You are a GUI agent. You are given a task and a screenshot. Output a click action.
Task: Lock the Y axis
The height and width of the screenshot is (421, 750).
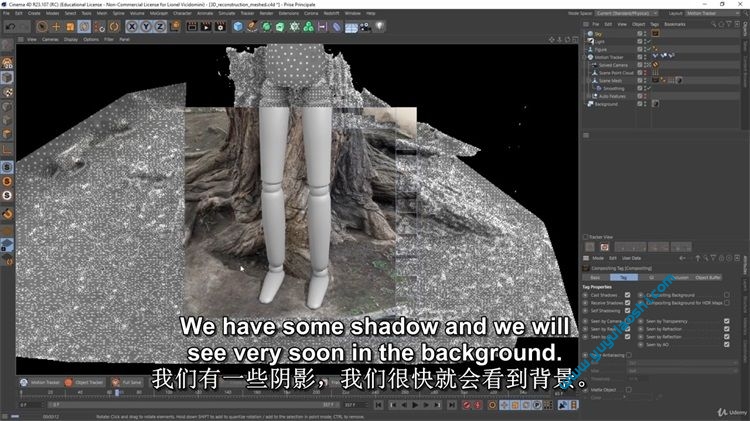(x=146, y=27)
